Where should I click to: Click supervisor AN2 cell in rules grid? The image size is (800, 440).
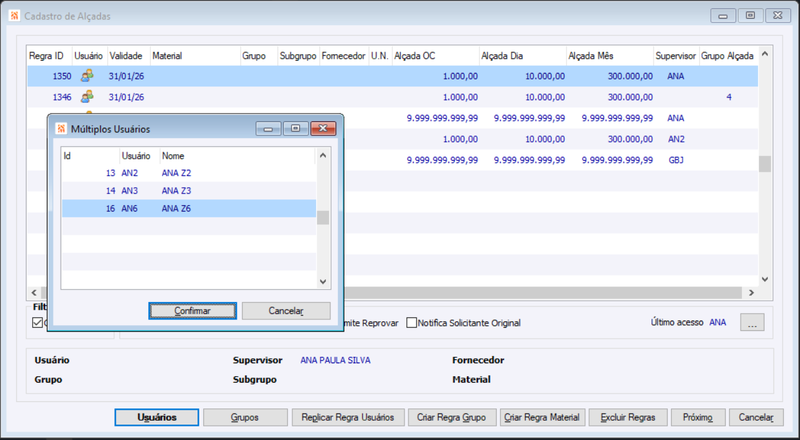tap(676, 139)
